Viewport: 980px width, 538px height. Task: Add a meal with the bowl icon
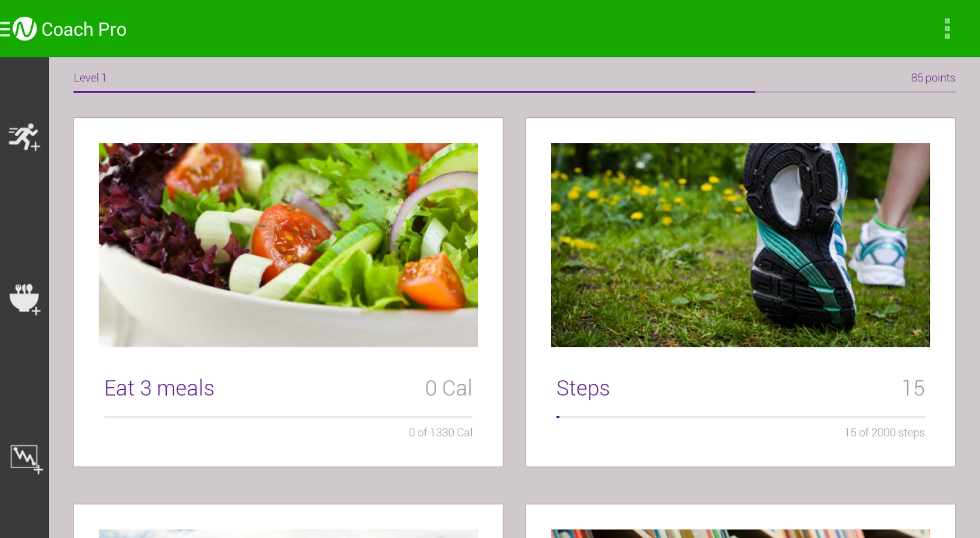click(x=25, y=299)
